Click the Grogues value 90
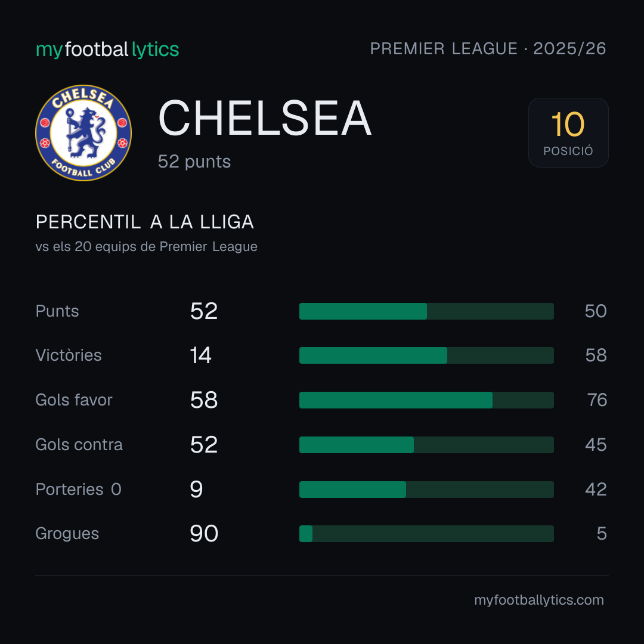The width and height of the screenshot is (644, 644). point(204,534)
